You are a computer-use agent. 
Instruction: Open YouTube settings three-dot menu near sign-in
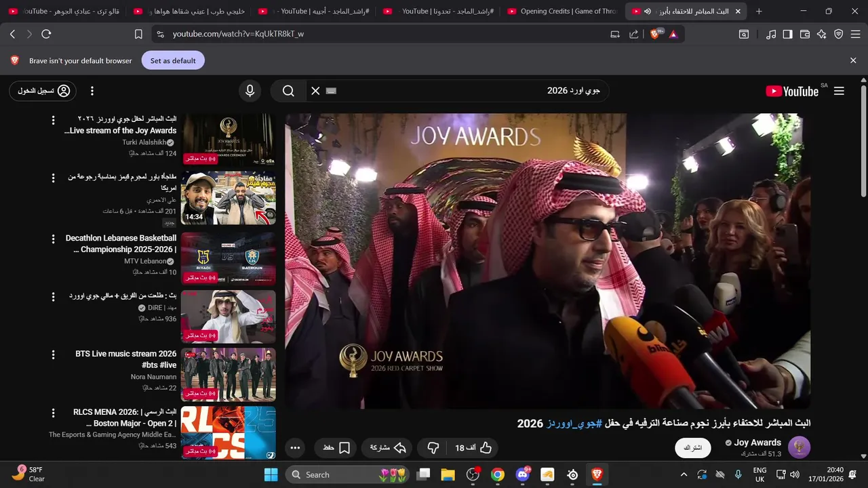[92, 91]
